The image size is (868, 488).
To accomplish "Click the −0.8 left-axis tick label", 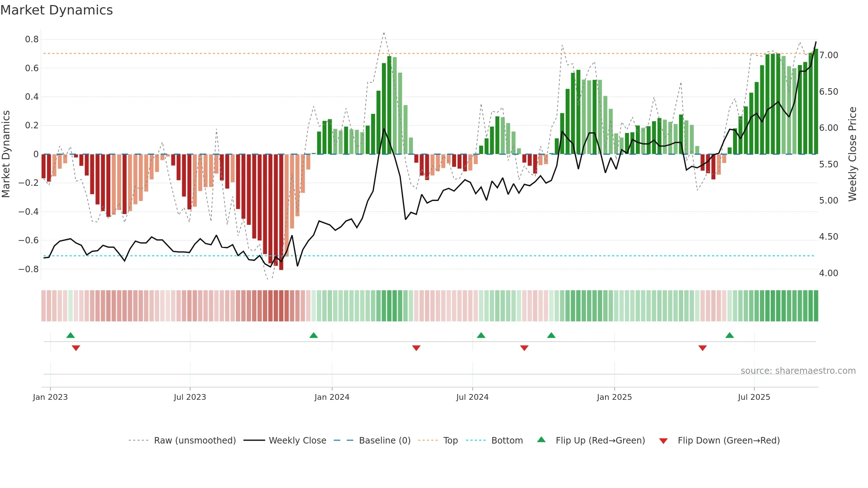I will 29,269.
